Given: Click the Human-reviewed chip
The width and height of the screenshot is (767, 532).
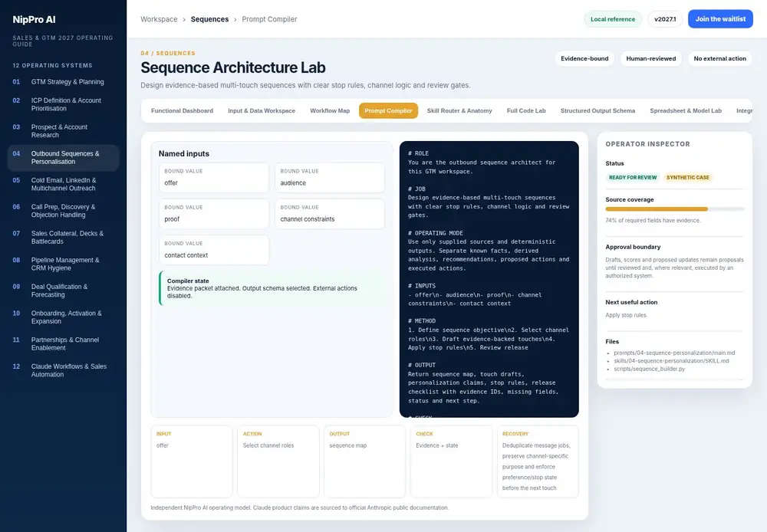Looking at the screenshot, I should pos(651,58).
